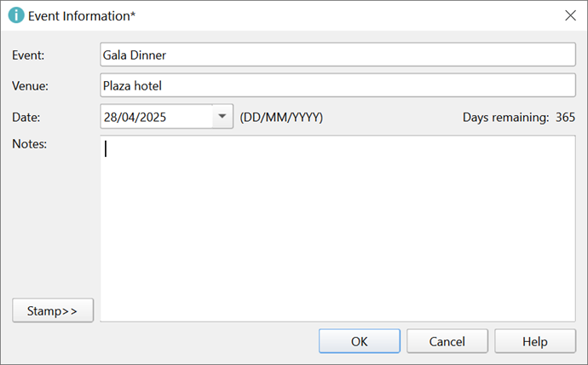Click the Venue: label
The image size is (588, 365).
coord(30,86)
